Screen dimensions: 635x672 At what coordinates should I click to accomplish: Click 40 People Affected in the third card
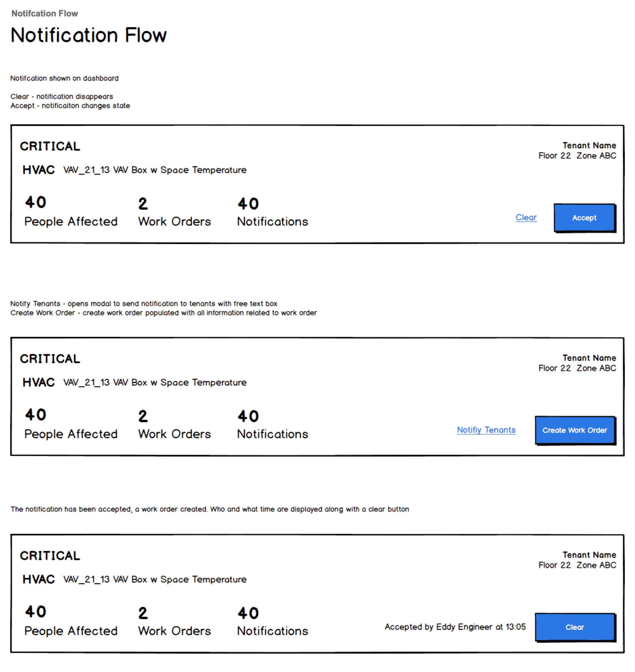[71, 621]
